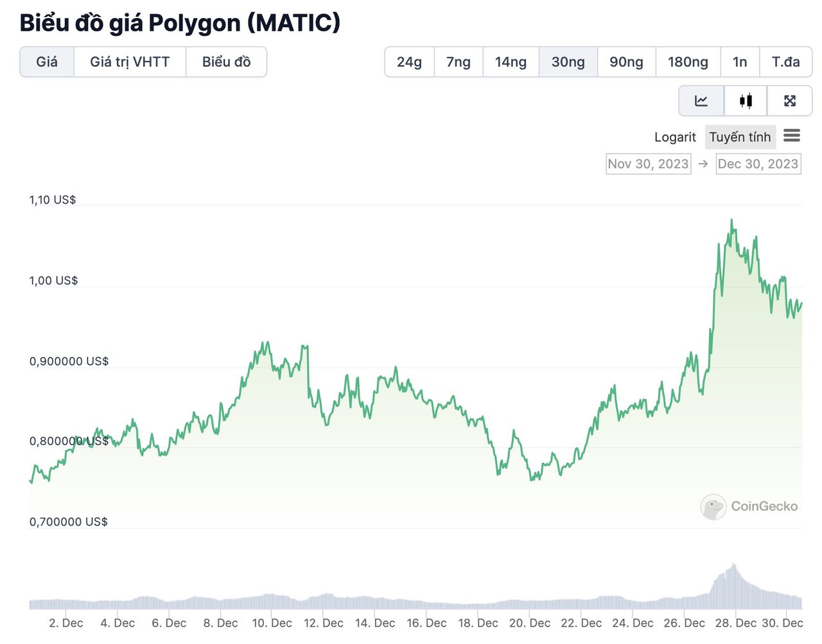This screenshot has width=822, height=644.
Task: Choose the 14ng time range
Action: pos(511,62)
